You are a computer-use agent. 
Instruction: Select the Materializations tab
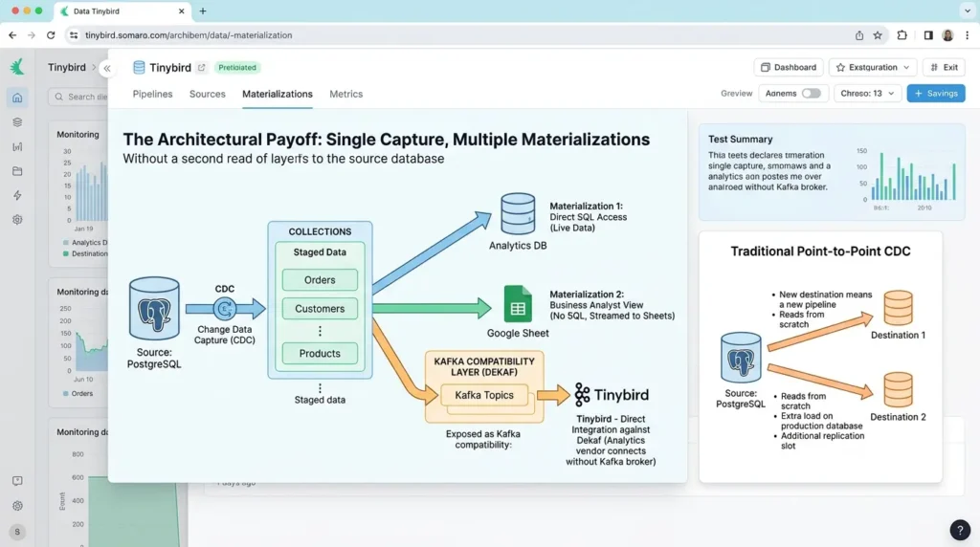click(x=278, y=94)
